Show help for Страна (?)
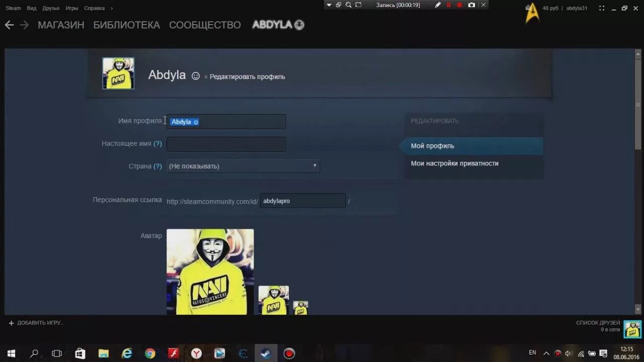644x362 pixels. [x=157, y=166]
